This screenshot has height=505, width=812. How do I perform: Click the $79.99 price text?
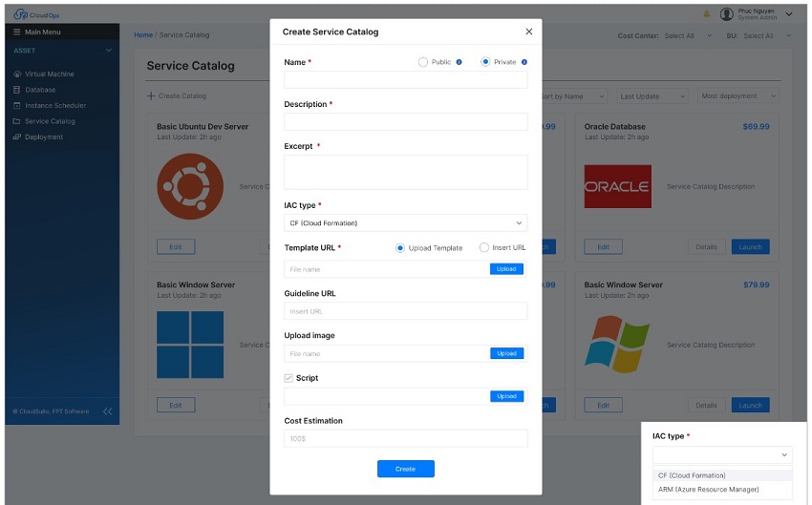click(756, 284)
